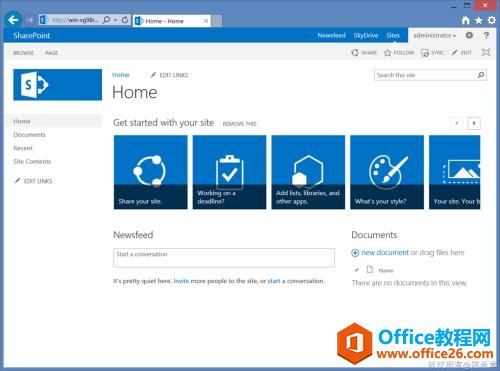Screen dimensions: 500x371
Task: Open the Share your site tile
Action: (151, 172)
